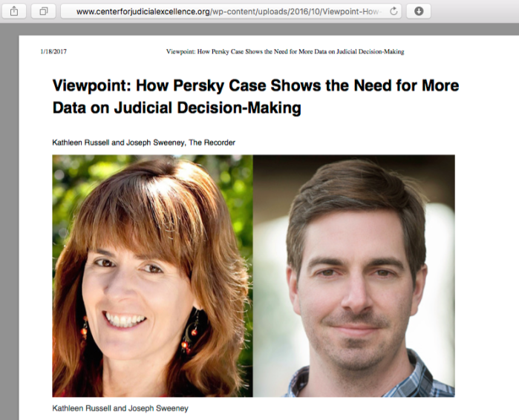The height and width of the screenshot is (420, 519).
Task: Click 'Joseph Sweeney' name in the photo caption
Action: pyautogui.click(x=158, y=408)
